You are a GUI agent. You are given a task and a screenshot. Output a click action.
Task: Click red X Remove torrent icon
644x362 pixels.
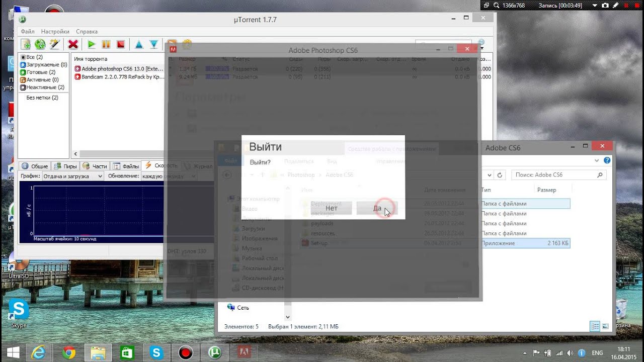(73, 44)
